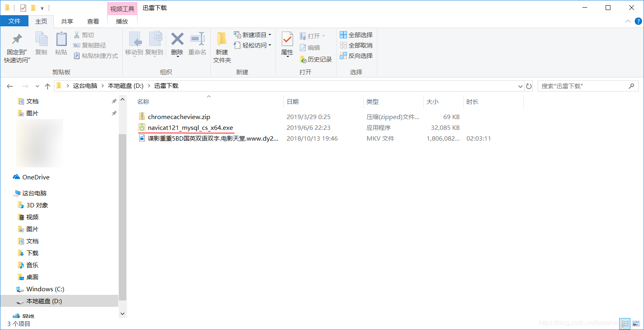
Task: Open 桌面 in the navigation pane
Action: point(32,277)
